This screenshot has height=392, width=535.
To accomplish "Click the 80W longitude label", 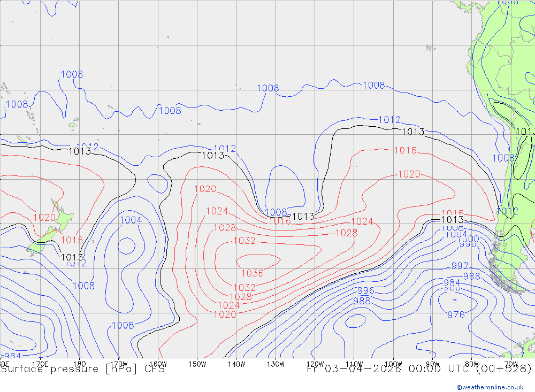I will [472, 364].
